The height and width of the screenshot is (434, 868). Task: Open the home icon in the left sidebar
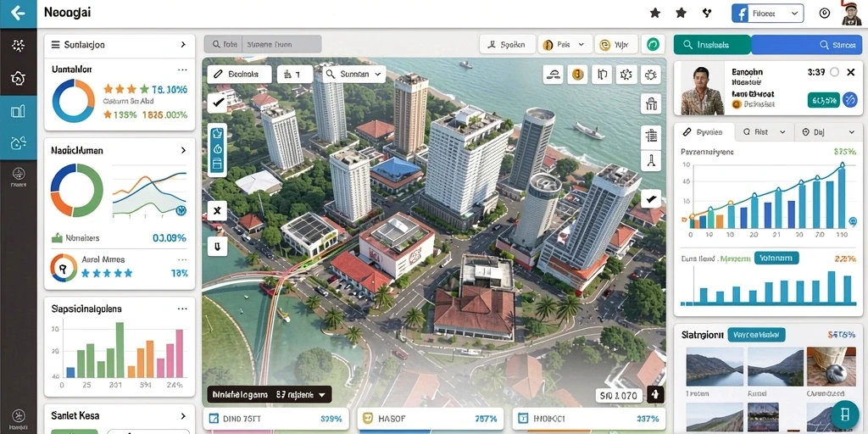19,79
